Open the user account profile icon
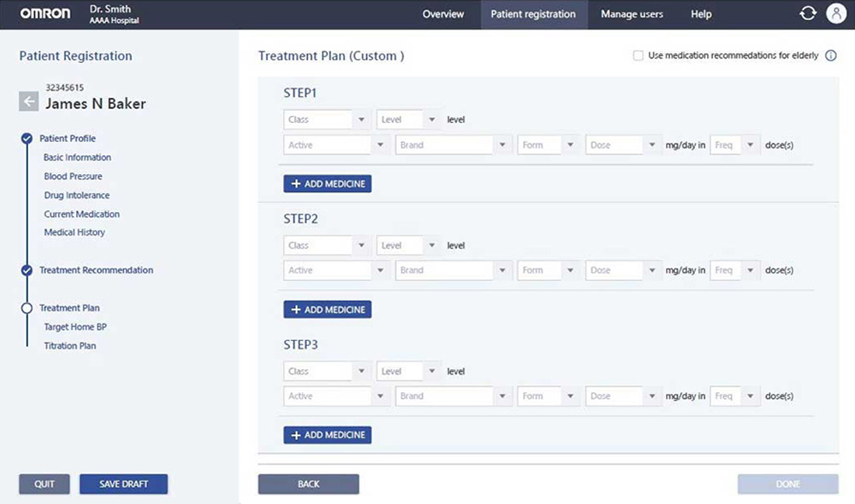 pos(836,14)
